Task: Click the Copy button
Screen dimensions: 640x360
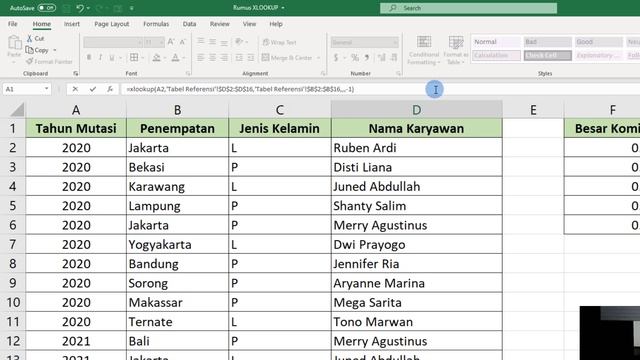Action: click(x=38, y=50)
